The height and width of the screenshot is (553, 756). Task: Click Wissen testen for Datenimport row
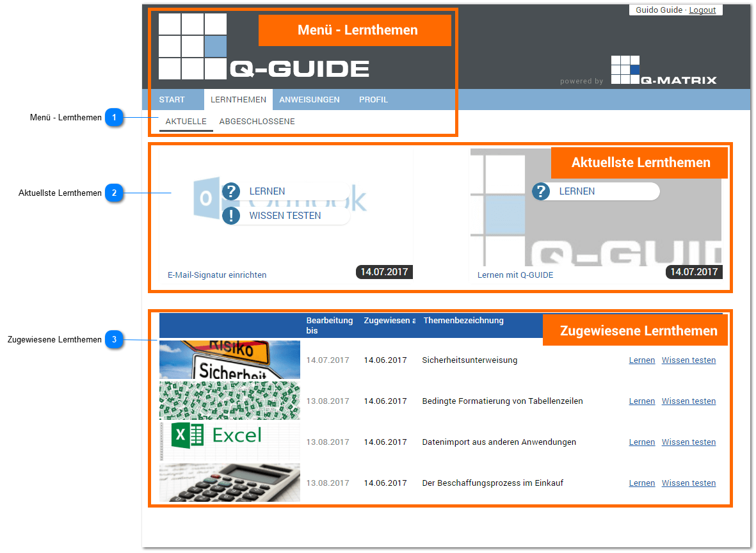[x=689, y=442]
